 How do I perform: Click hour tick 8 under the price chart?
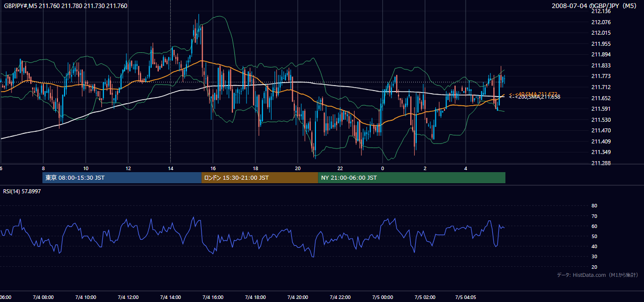(x=43, y=168)
